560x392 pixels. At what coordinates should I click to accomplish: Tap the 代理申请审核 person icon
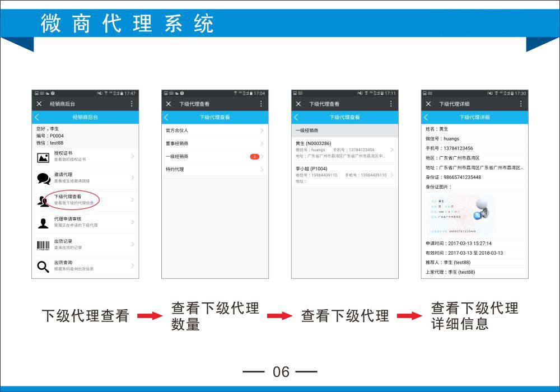click(43, 223)
